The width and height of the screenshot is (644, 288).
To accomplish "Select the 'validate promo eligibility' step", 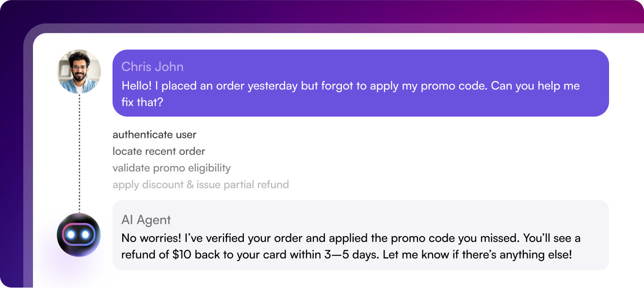I will click(172, 168).
